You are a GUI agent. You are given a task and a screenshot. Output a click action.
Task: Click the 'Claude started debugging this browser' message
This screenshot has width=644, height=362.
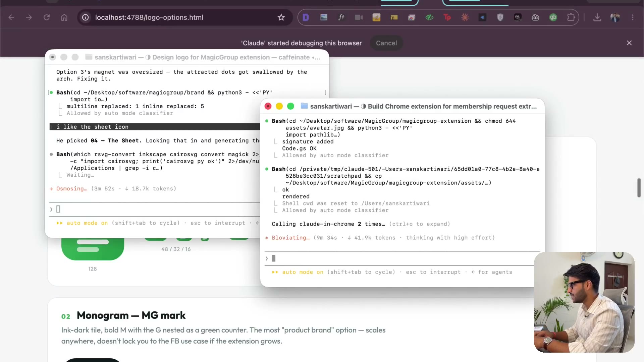click(x=301, y=43)
